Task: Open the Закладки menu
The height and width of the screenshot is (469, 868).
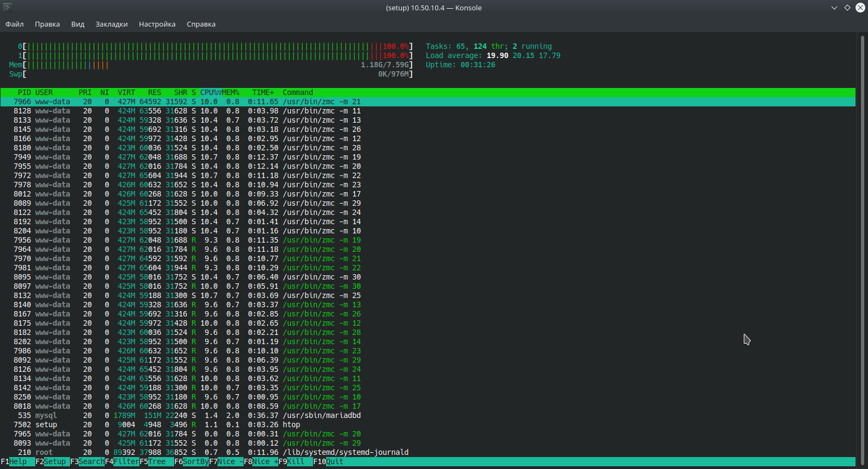Action: (x=111, y=24)
